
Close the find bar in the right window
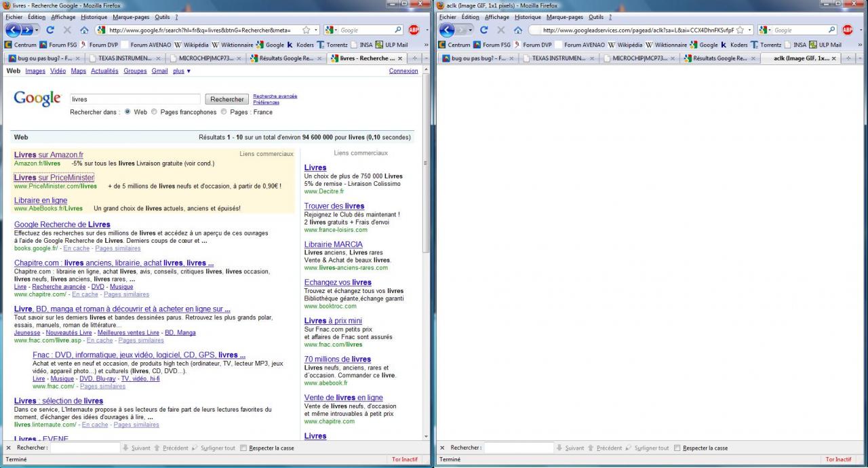(x=442, y=448)
